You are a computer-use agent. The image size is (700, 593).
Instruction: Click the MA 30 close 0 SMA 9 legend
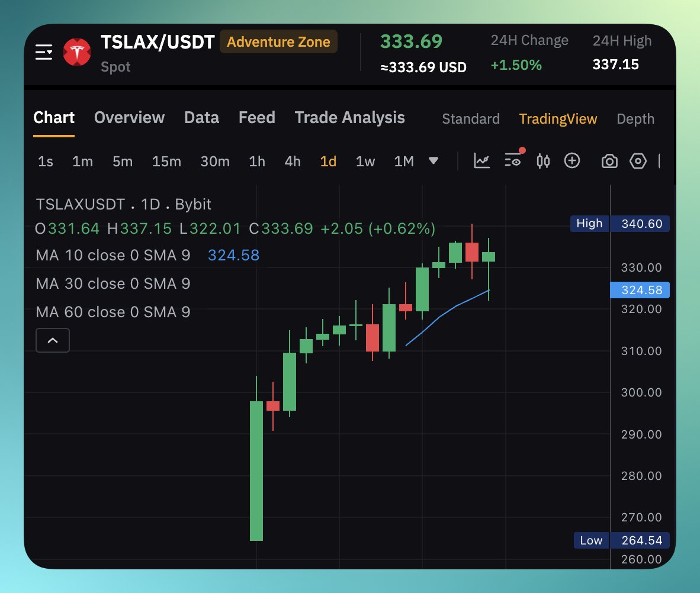[x=113, y=283]
